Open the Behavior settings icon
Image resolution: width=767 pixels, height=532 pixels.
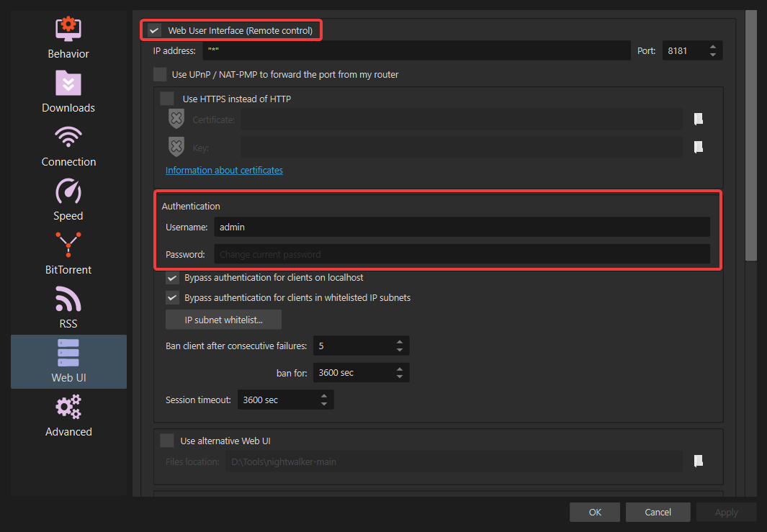68,28
